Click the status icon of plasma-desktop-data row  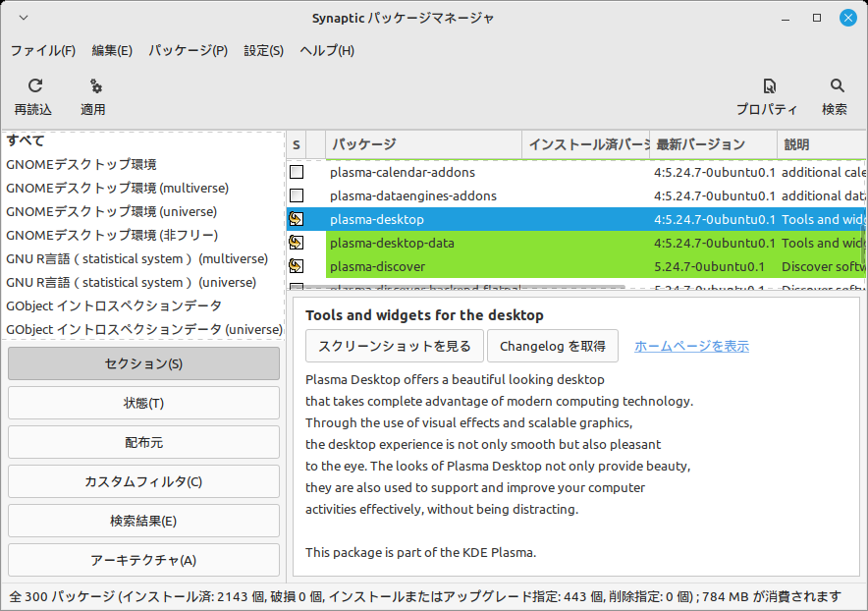click(x=297, y=243)
